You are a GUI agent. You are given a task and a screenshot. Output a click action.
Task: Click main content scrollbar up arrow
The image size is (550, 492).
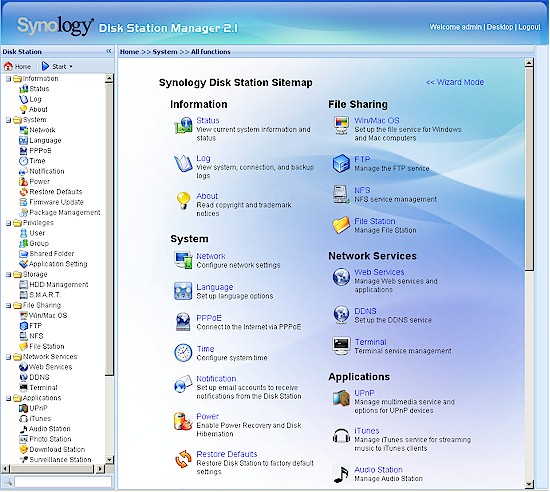(x=529, y=62)
